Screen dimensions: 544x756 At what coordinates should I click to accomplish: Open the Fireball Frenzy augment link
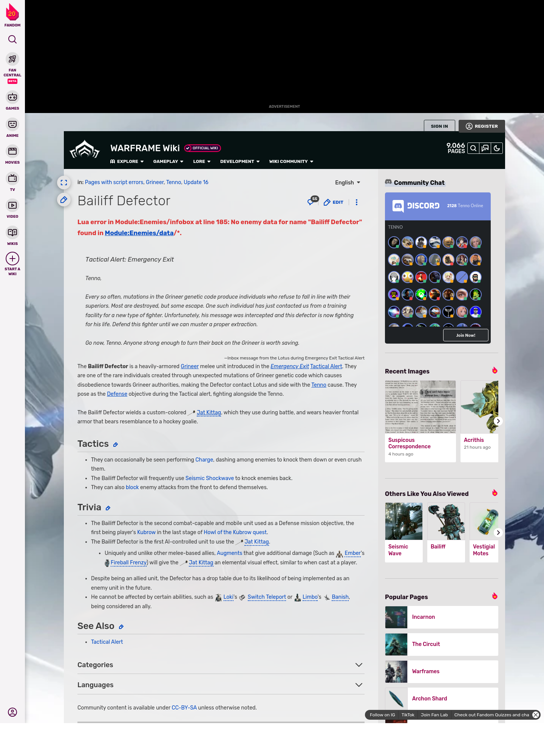(128, 563)
